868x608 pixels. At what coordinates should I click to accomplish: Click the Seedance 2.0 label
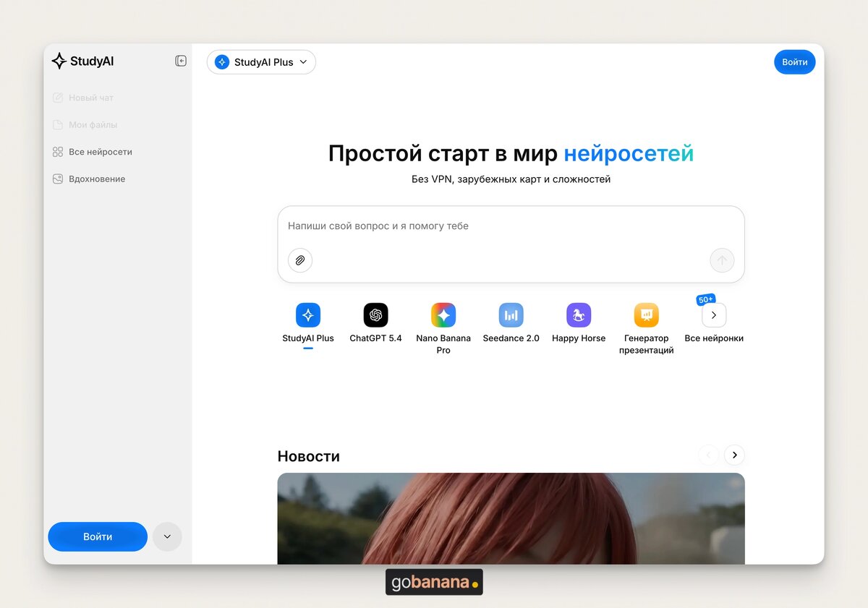click(511, 338)
